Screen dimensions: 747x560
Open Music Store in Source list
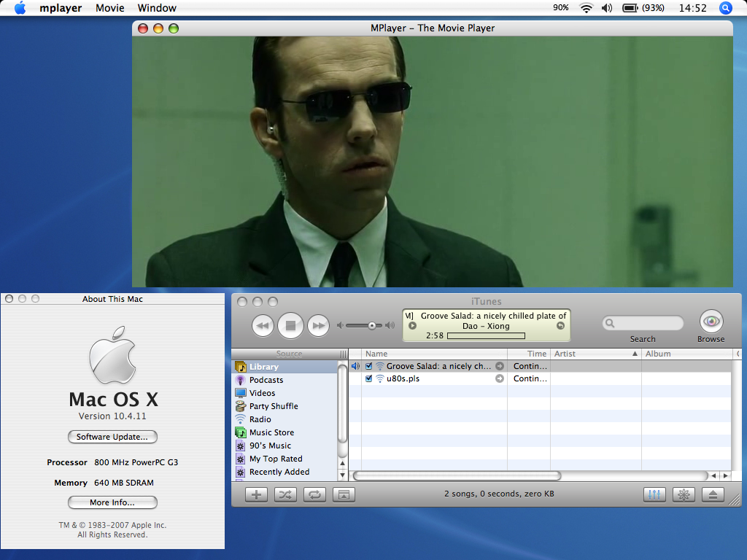point(285,432)
